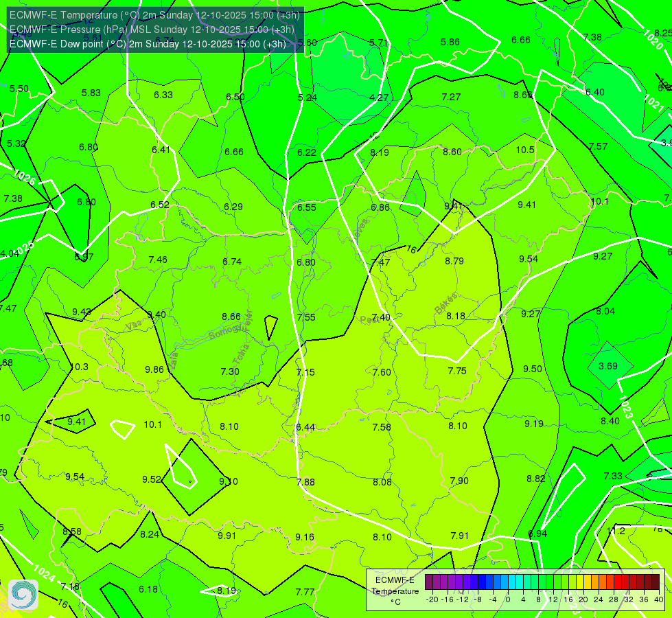Click the Tolna region label
The height and width of the screenshot is (618, 672).
tap(241, 354)
